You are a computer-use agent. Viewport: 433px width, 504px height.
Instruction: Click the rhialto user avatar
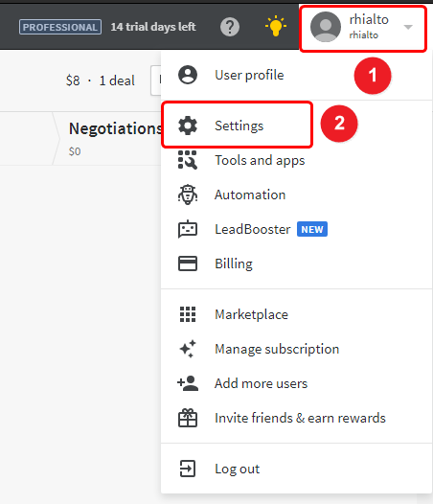[x=326, y=27]
